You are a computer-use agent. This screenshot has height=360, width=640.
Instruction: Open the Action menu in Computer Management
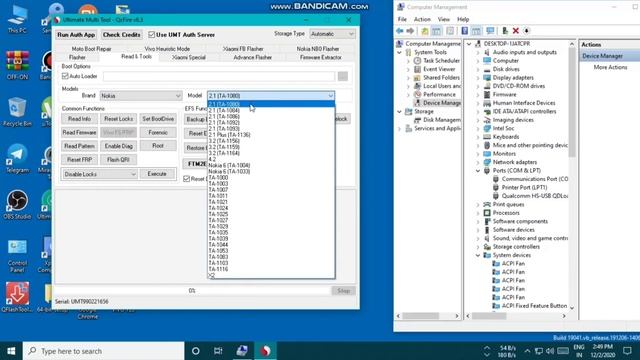[422, 19]
